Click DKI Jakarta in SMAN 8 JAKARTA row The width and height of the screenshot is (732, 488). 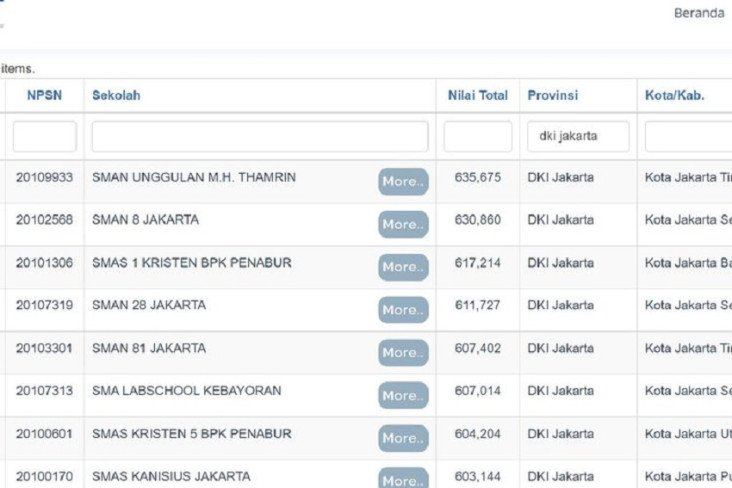tap(561, 220)
